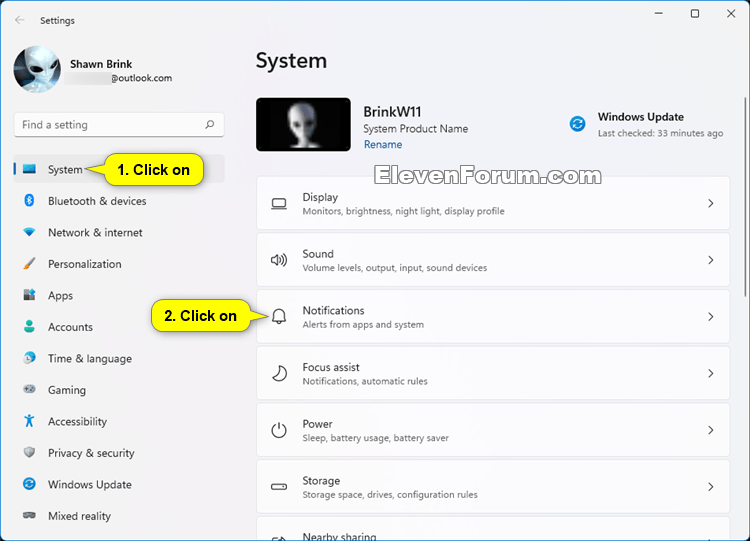
Task: Expand the Sound row chevron
Action: point(711,260)
